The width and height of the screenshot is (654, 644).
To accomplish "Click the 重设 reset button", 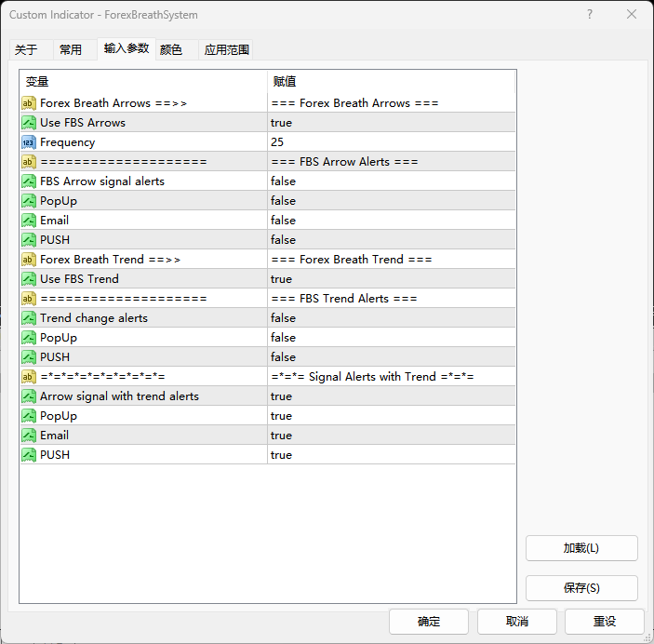I will pyautogui.click(x=605, y=622).
